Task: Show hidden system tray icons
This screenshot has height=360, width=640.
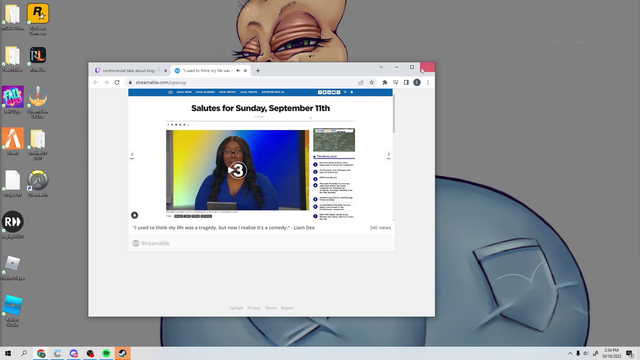Action: coord(570,353)
